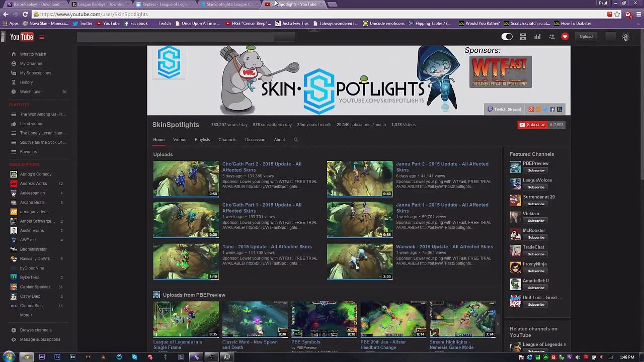Reload the page with the refresh icon
Screen dimensions: 644x362
tap(26, 15)
